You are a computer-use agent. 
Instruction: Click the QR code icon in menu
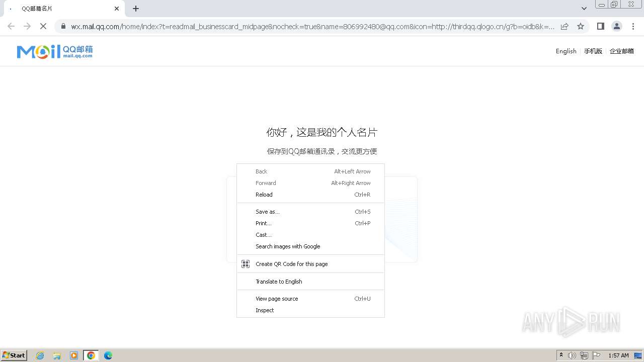[246, 264]
